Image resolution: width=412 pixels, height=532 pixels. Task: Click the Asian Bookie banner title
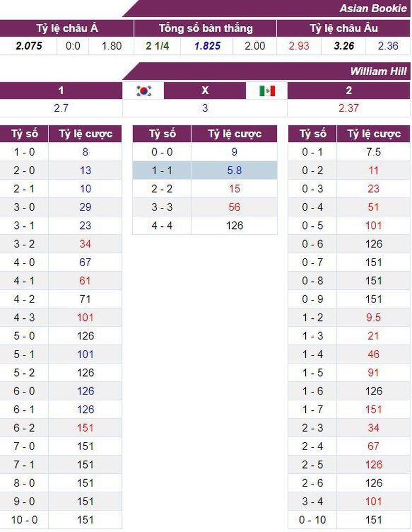point(373,8)
